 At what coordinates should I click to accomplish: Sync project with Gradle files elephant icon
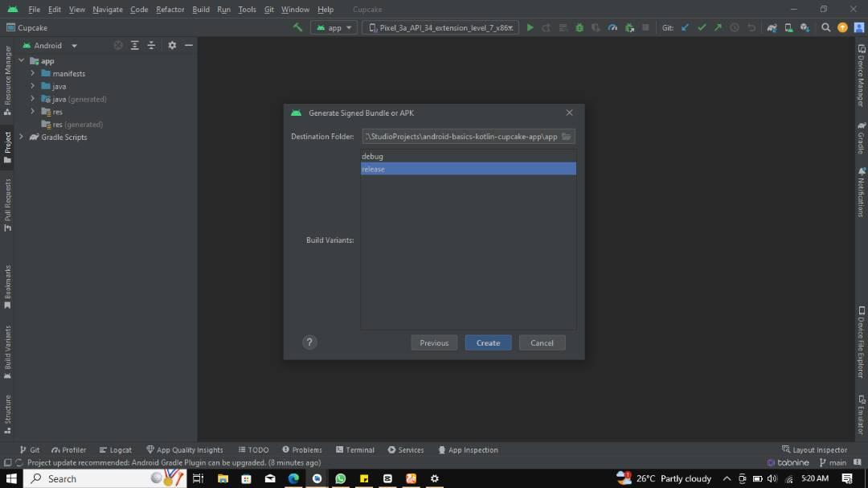tap(772, 27)
